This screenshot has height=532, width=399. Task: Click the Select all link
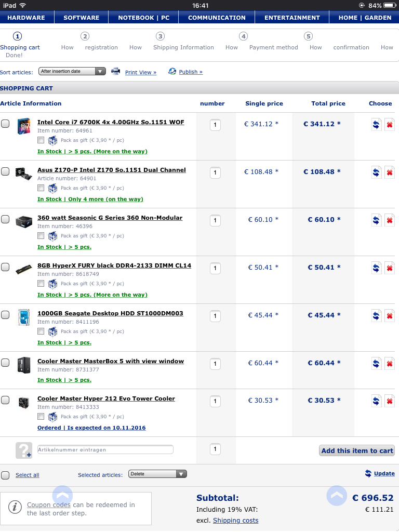[27, 475]
